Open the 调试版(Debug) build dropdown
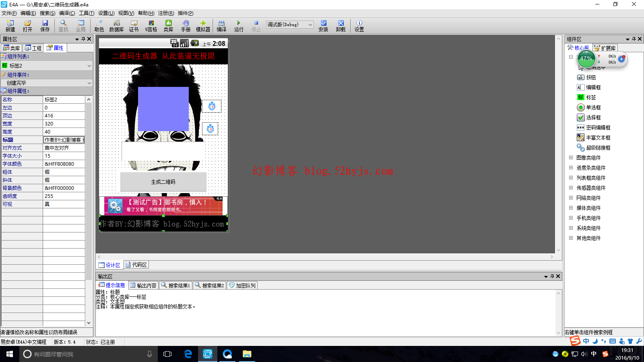Viewport: 644px width, 362px height. point(289,25)
